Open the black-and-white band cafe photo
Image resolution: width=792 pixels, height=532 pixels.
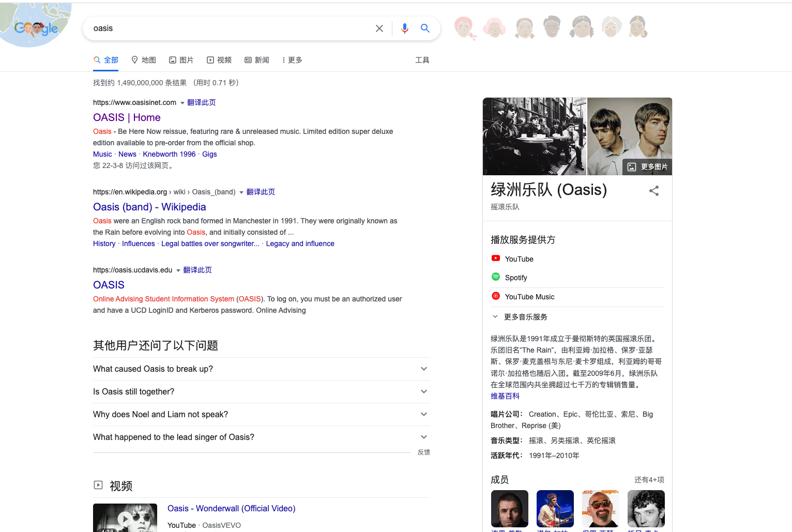535,136
